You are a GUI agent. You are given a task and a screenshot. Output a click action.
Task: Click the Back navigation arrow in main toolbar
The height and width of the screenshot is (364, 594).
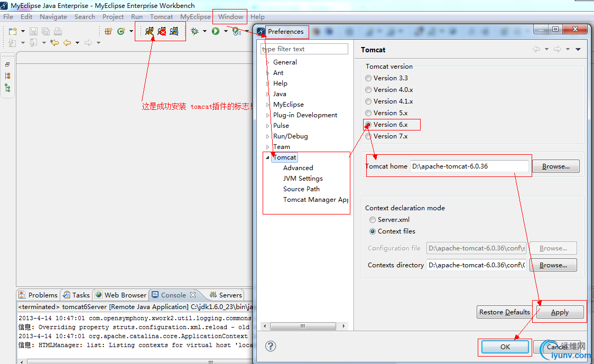tap(67, 43)
